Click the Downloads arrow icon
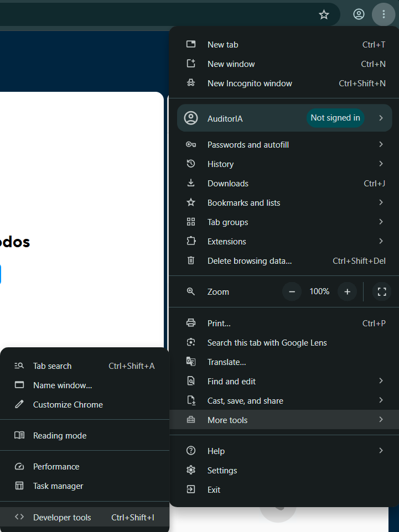399x532 pixels. click(191, 183)
